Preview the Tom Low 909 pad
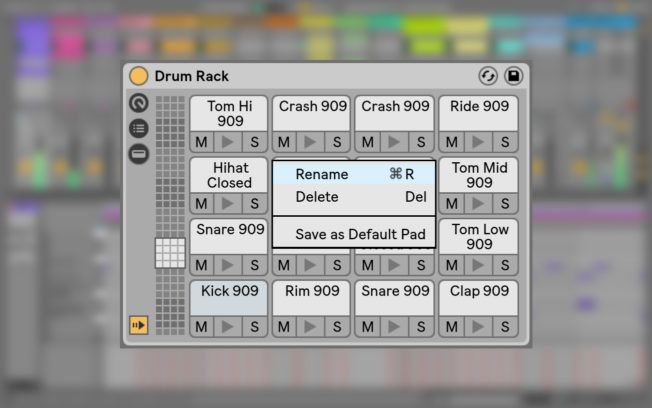 point(478,265)
